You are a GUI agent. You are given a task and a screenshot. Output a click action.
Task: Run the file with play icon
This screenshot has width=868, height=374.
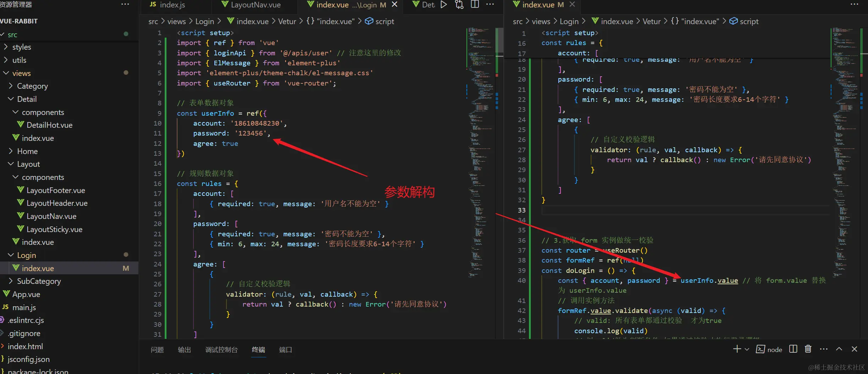coord(444,5)
